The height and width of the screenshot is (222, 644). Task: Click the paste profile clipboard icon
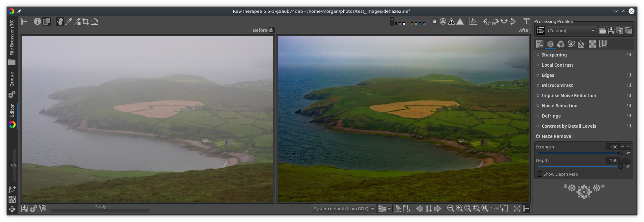click(628, 31)
